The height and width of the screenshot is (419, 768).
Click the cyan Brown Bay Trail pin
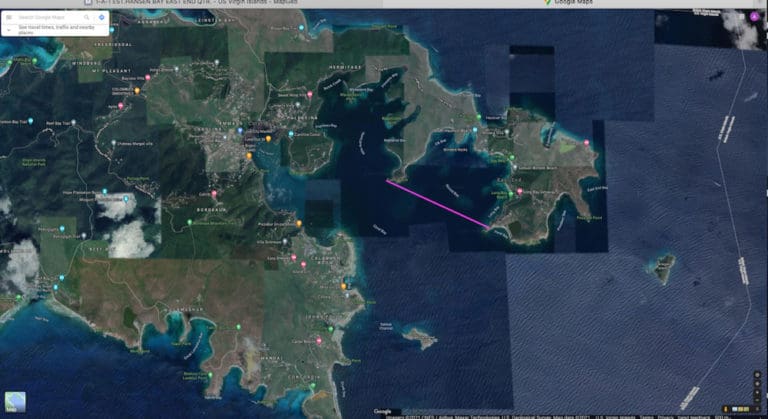point(302,28)
